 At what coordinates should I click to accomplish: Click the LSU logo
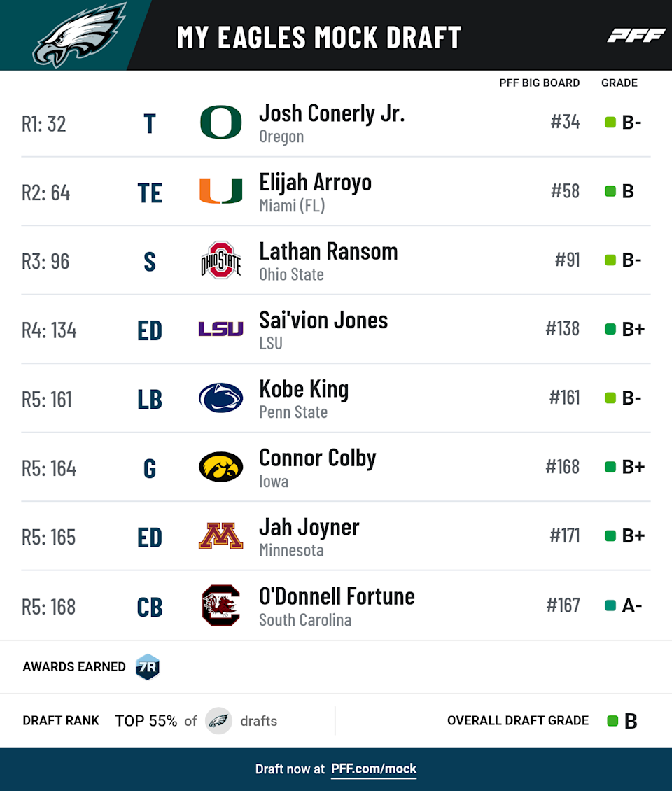pos(221,329)
